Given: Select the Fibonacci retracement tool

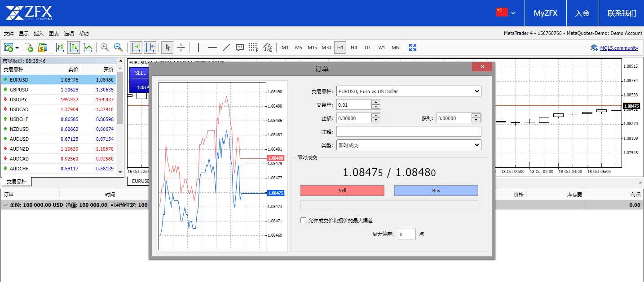Looking at the screenshot, I should coord(254,48).
